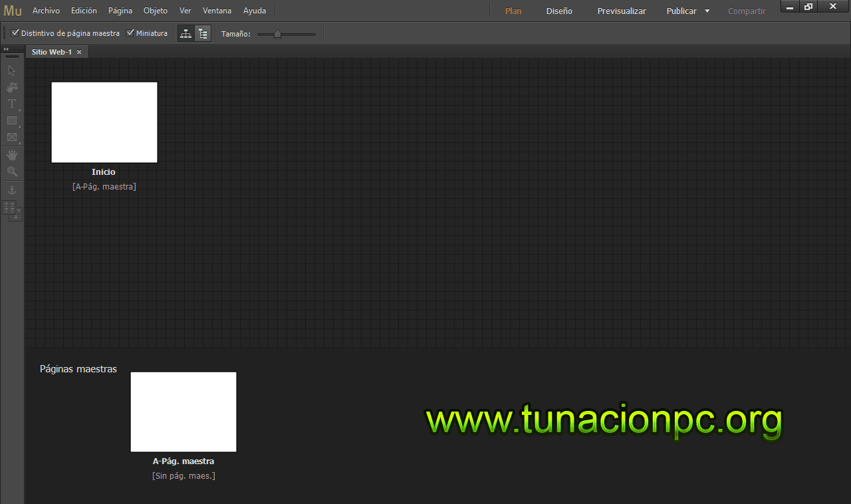Click Previsualizar to preview the site
This screenshot has width=851, height=504.
(622, 11)
